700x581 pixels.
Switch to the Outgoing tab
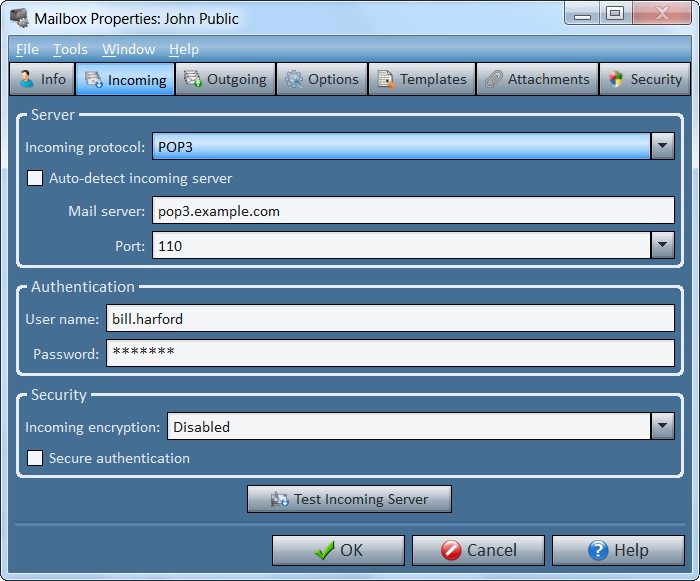[x=225, y=79]
